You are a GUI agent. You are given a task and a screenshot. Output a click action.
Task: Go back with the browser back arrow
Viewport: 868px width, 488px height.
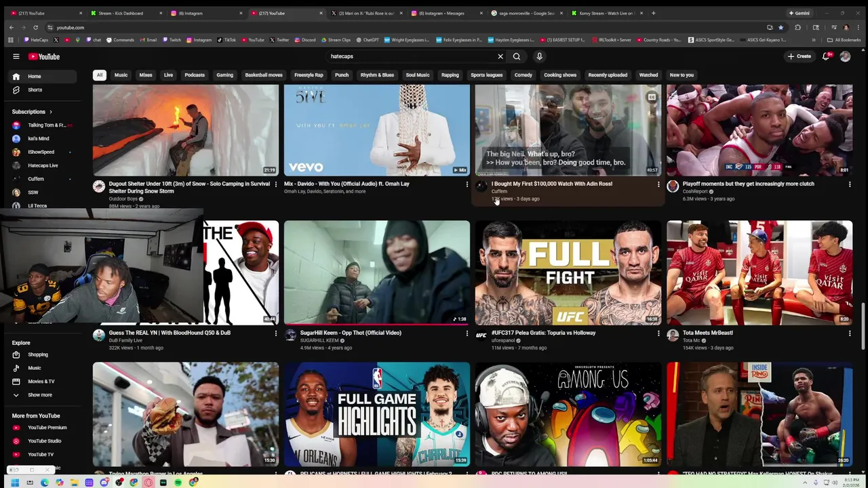(12, 27)
